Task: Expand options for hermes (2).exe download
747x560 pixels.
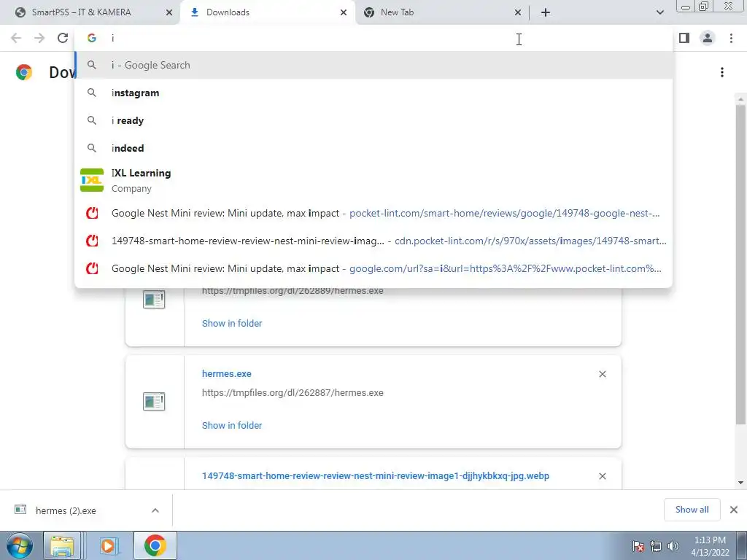Action: tap(155, 510)
